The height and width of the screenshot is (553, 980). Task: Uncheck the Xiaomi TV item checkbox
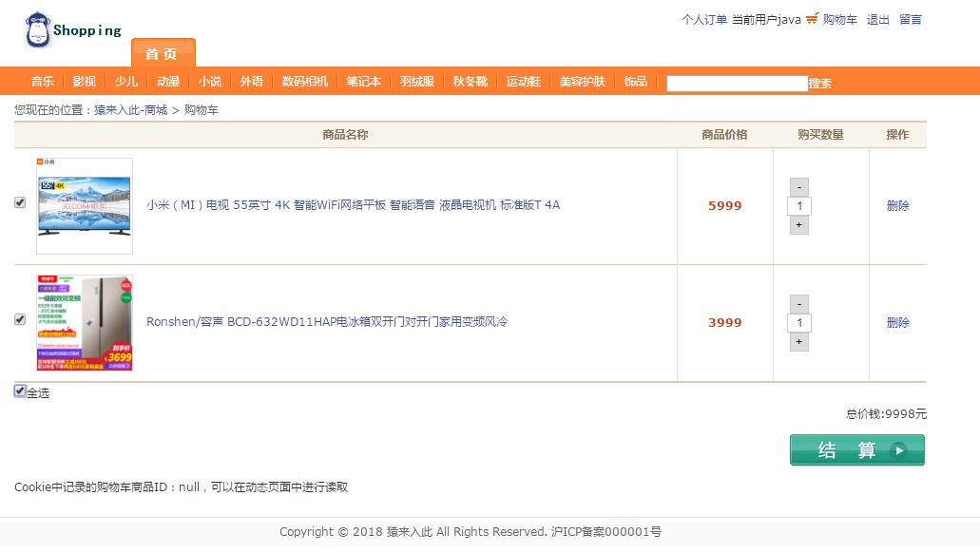[x=19, y=204]
